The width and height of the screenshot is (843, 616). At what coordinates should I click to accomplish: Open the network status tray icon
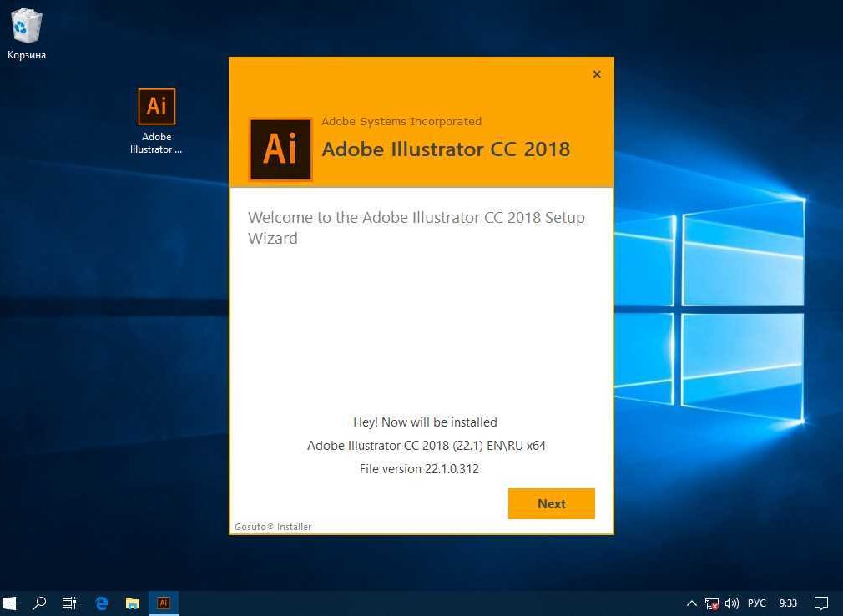(712, 603)
